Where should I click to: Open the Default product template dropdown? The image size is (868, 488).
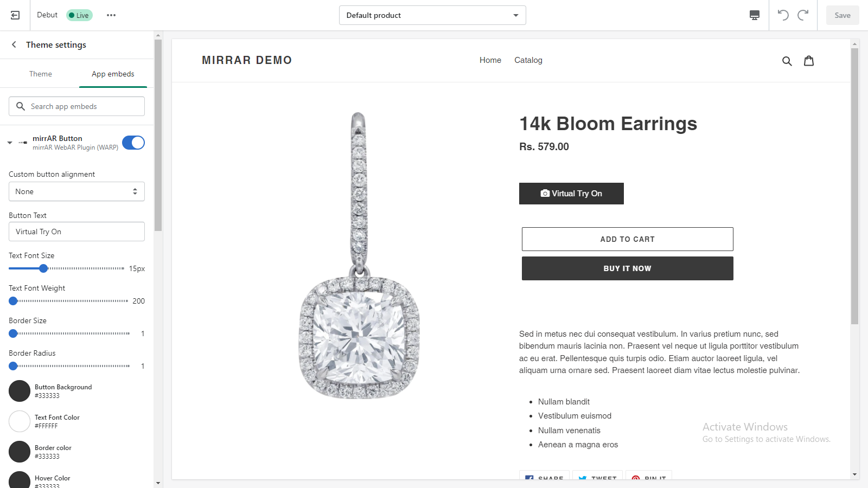click(432, 15)
